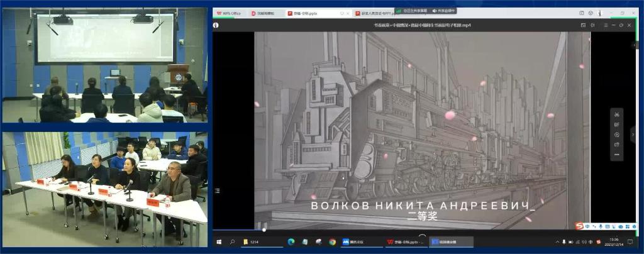The width and height of the screenshot is (644, 254).
Task: Open the GIF capture tool
Action: tap(616, 124)
